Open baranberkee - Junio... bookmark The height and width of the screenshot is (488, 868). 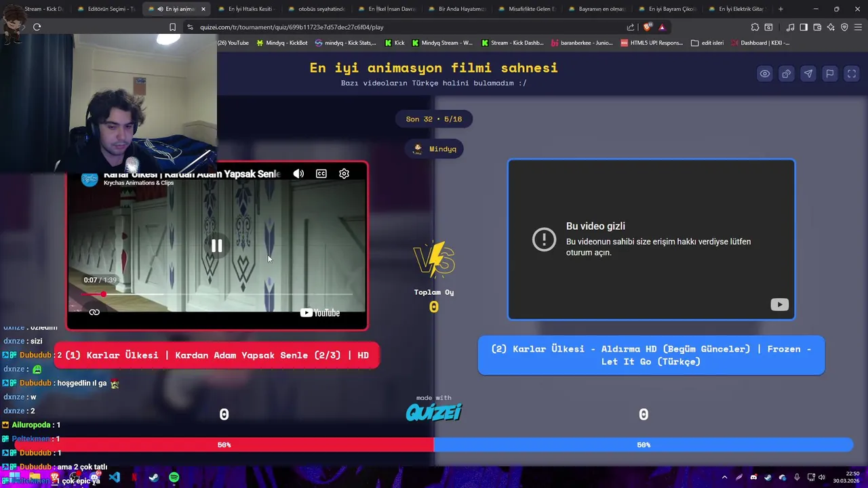pos(582,43)
